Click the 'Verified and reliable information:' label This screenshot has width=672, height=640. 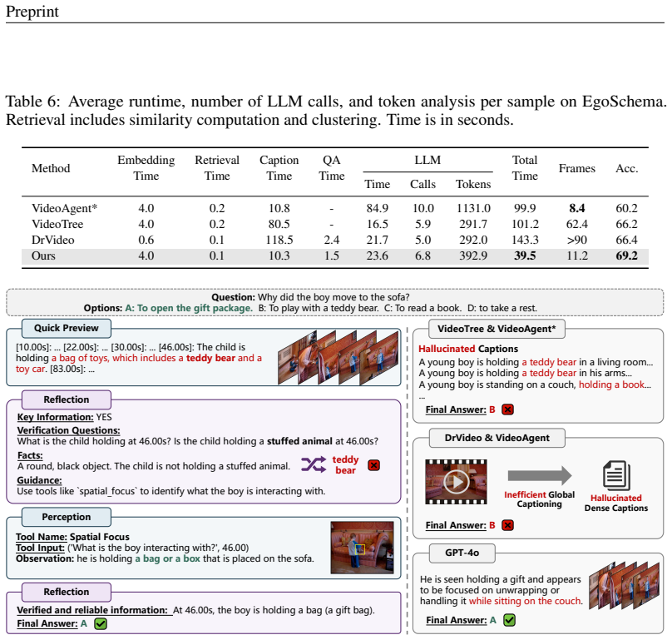[92, 610]
